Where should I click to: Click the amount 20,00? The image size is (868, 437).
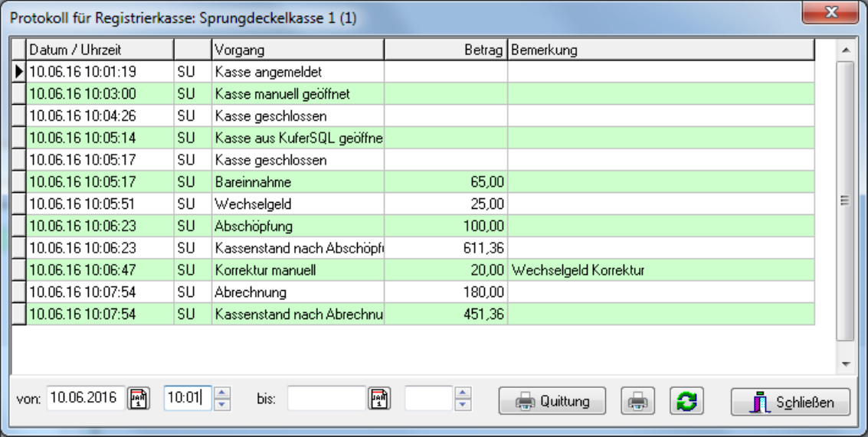488,270
